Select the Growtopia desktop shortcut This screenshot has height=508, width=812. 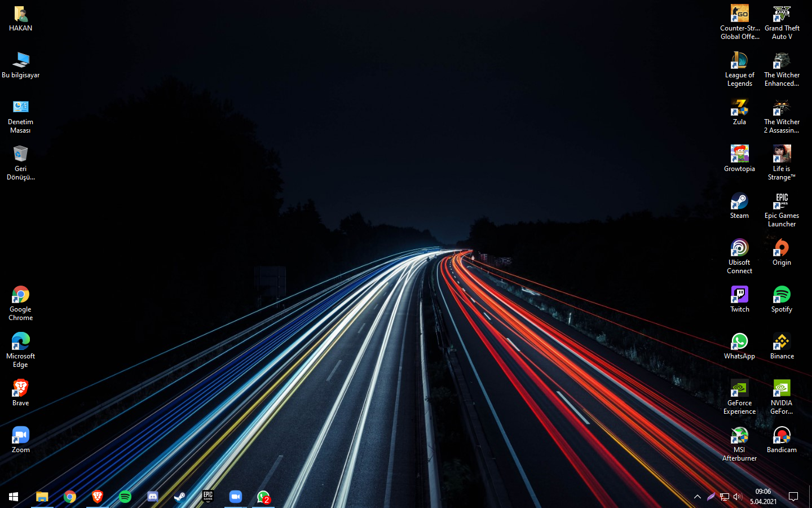[x=740, y=159]
